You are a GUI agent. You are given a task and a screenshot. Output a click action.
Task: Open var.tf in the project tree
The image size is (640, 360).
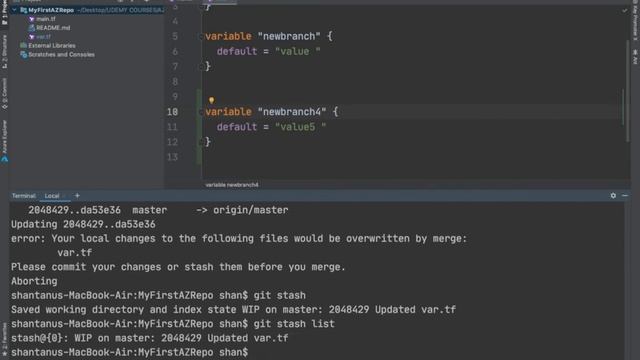43,37
